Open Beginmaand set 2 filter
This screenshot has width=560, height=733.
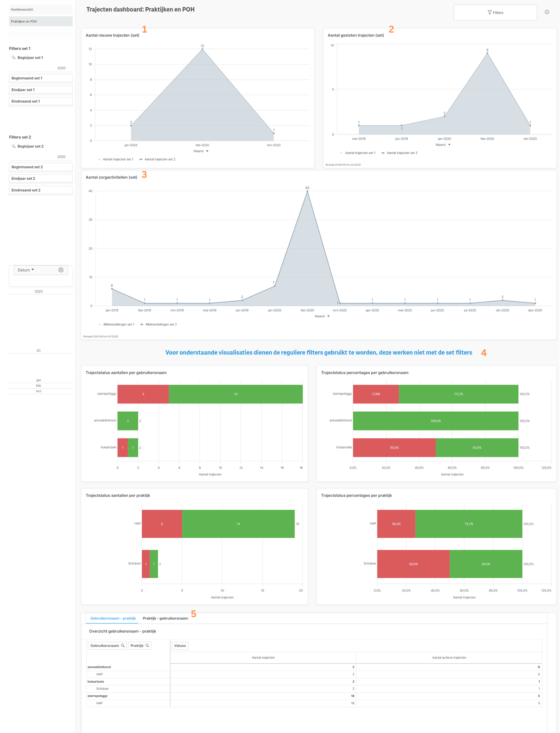tap(41, 167)
